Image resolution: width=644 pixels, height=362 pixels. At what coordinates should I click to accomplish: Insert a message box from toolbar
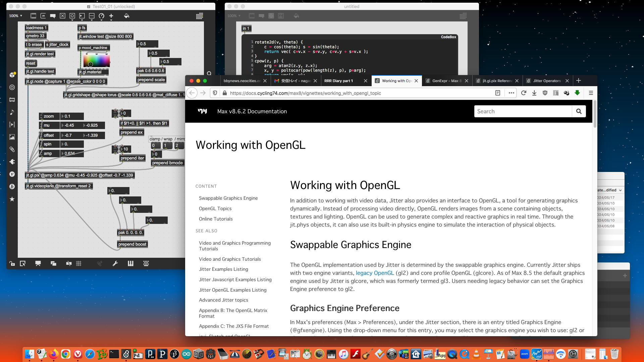pyautogui.click(x=43, y=16)
